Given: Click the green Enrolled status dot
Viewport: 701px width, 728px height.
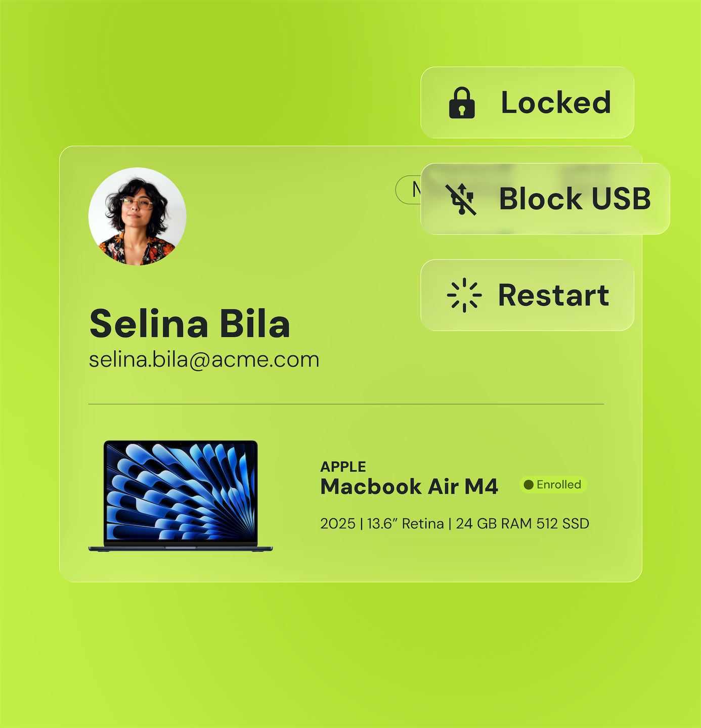Looking at the screenshot, I should [529, 485].
